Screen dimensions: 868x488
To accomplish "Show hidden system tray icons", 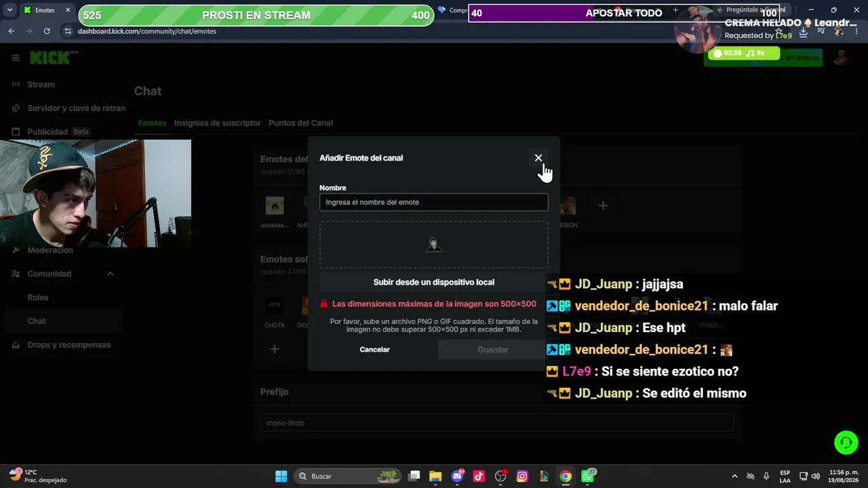I will [734, 476].
